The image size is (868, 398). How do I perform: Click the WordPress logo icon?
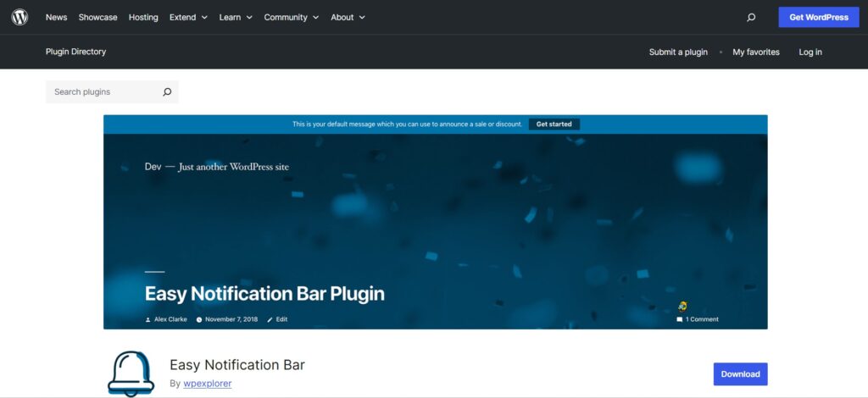pos(19,17)
